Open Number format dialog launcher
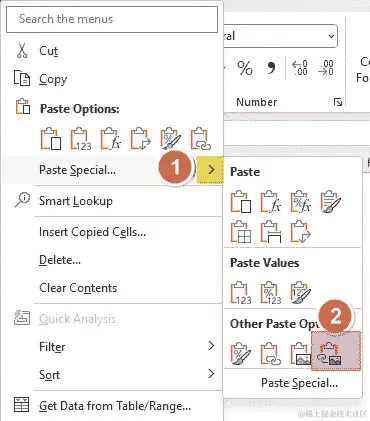The width and height of the screenshot is (370, 421). coord(338,102)
